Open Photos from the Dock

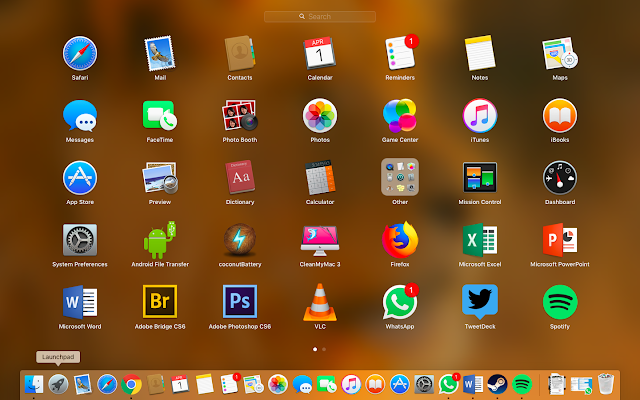click(x=278, y=384)
